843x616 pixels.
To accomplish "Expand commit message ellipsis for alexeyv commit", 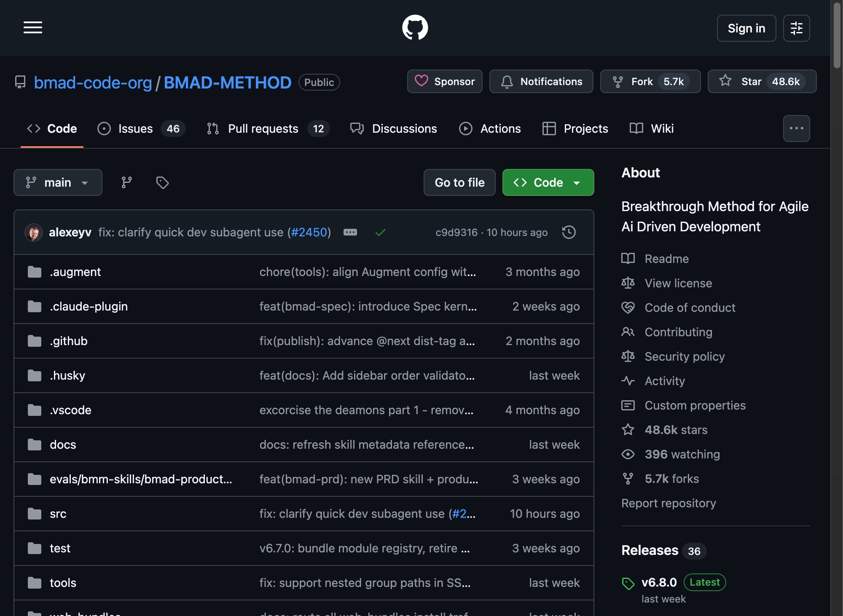I will pos(350,232).
